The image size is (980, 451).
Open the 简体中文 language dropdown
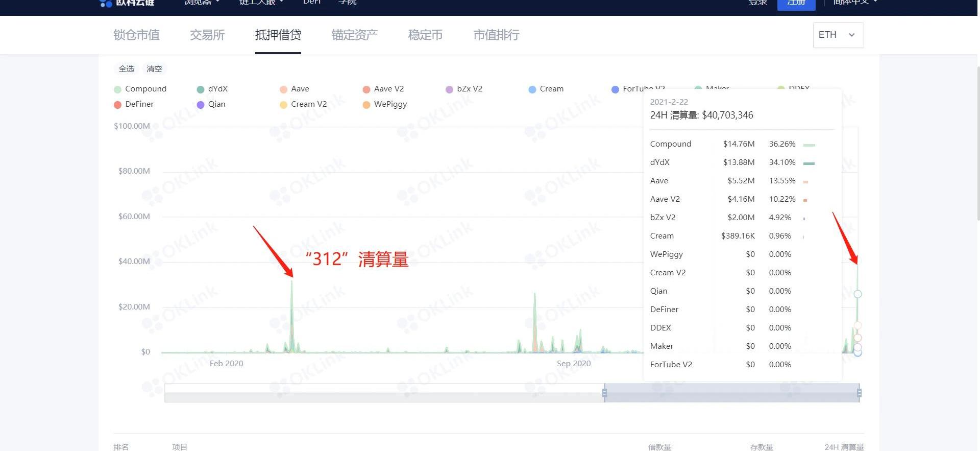point(855,3)
